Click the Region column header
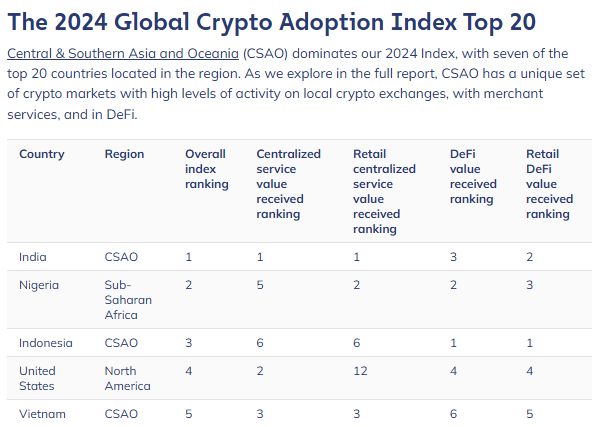Viewport: 612px width, 427px height. 124,154
